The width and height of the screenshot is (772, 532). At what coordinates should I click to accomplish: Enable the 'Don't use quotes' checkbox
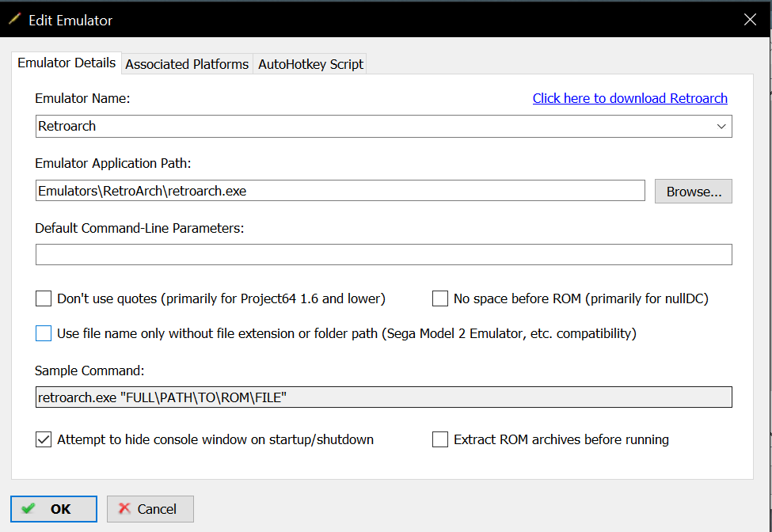coord(44,299)
